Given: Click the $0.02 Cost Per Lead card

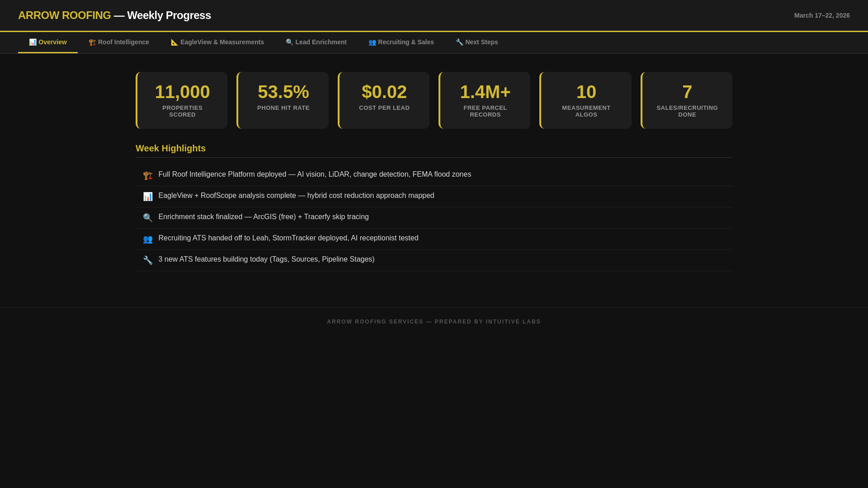Looking at the screenshot, I should [x=384, y=100].
